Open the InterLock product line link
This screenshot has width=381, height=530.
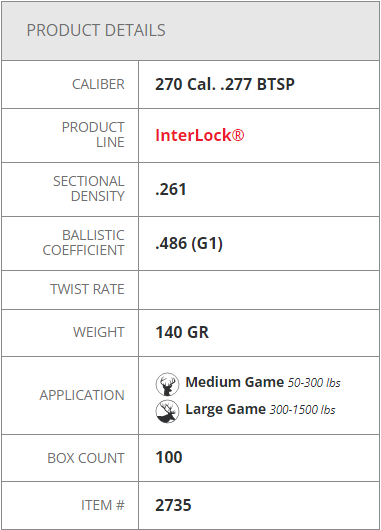199,135
